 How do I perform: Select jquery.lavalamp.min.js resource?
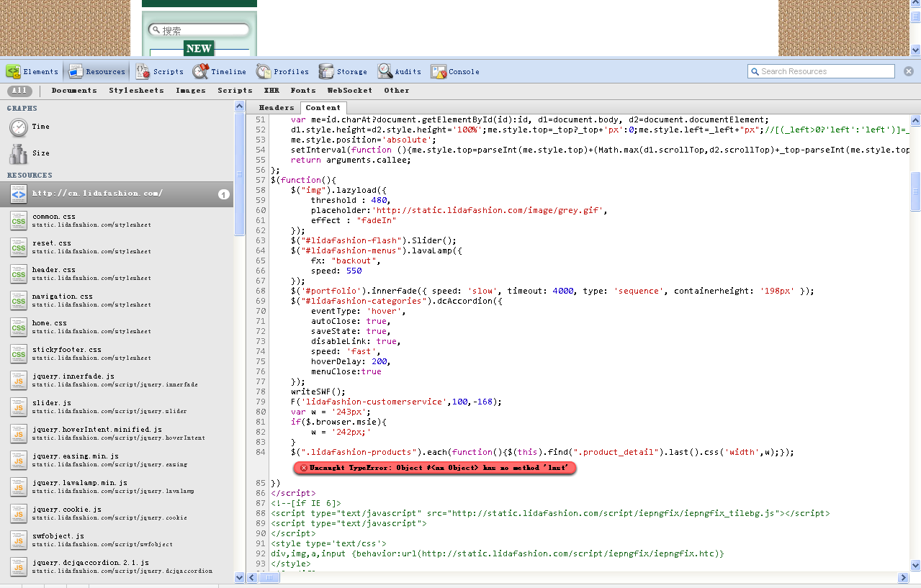(117, 487)
